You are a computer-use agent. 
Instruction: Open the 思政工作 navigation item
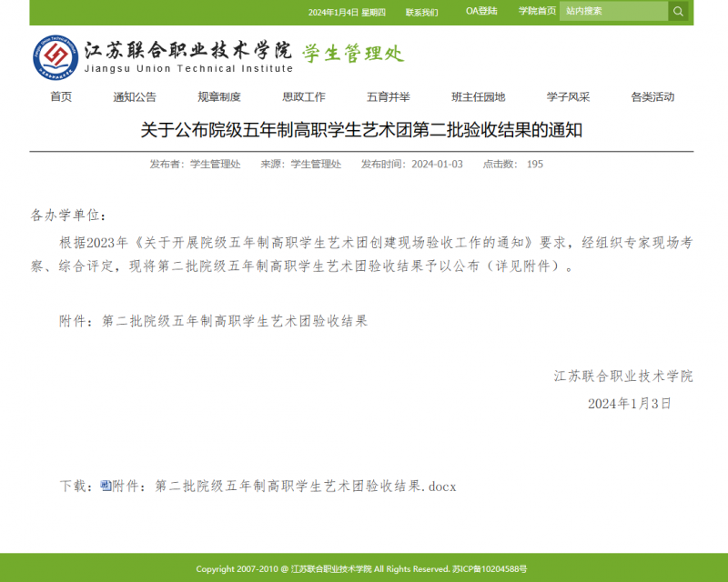[302, 97]
